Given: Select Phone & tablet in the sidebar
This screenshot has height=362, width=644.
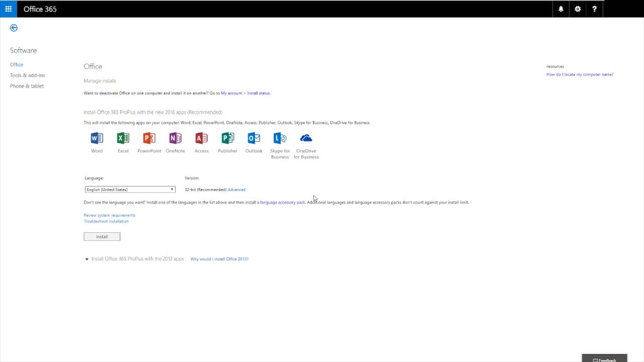Looking at the screenshot, I should [x=27, y=86].
